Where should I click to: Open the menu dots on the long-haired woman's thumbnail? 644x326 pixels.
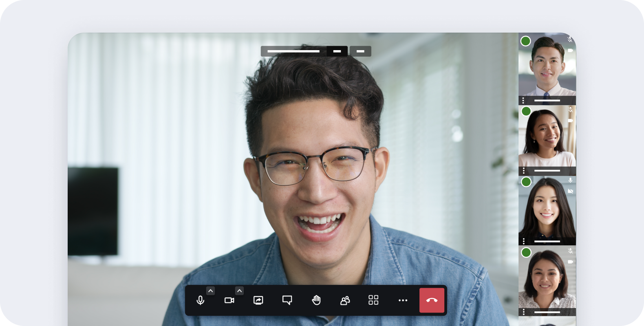click(x=523, y=241)
